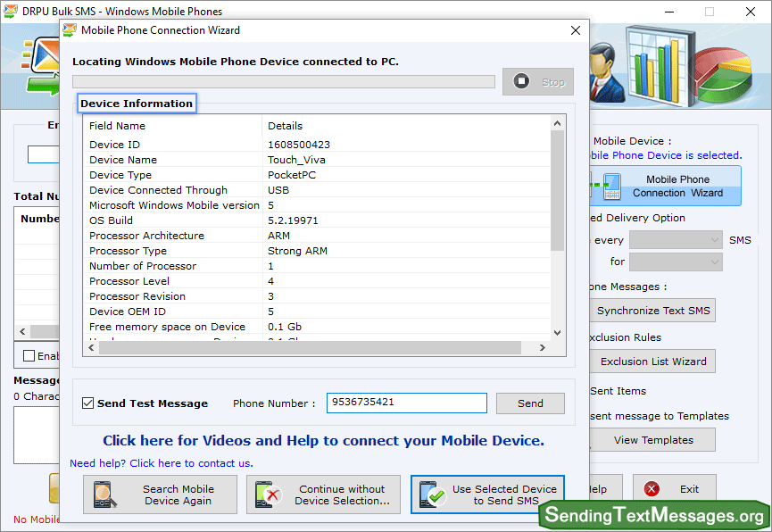The height and width of the screenshot is (532, 772).
Task: Select the Processor Revision row
Action: pos(317,296)
